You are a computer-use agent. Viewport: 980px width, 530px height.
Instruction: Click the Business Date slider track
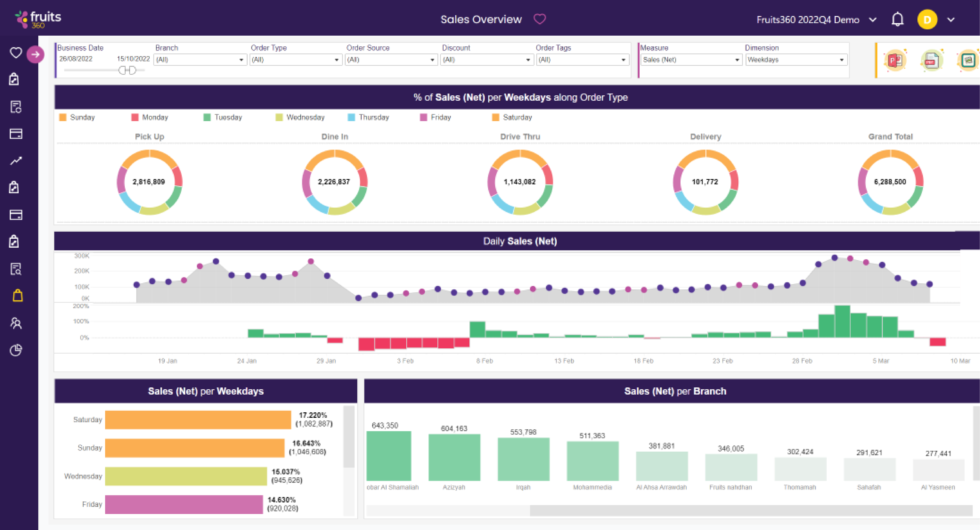(104, 70)
